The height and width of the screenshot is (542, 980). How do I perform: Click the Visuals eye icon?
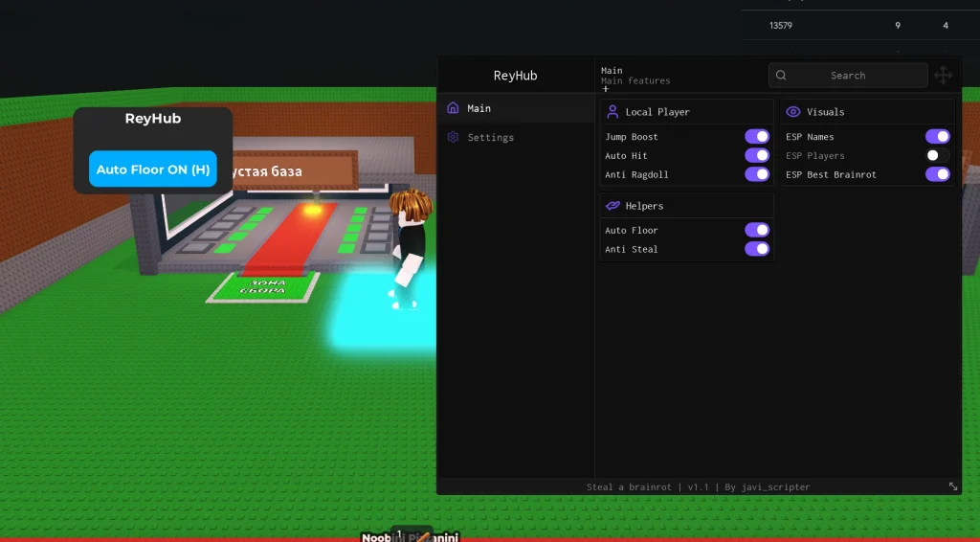point(792,112)
